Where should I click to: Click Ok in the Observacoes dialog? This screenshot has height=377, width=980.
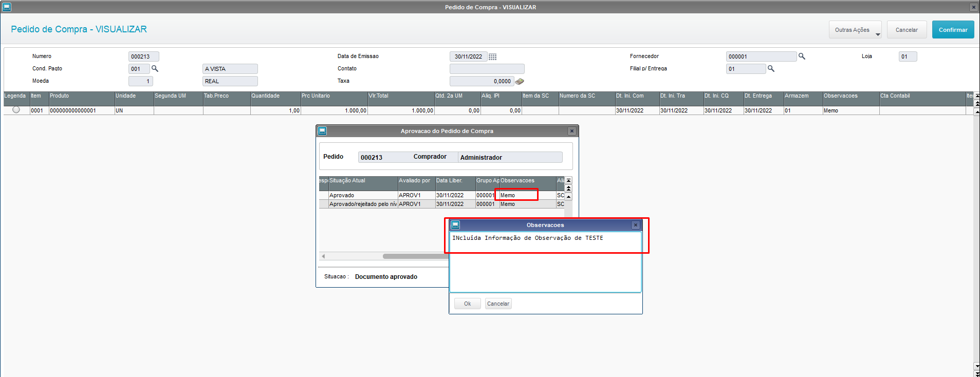click(x=467, y=304)
